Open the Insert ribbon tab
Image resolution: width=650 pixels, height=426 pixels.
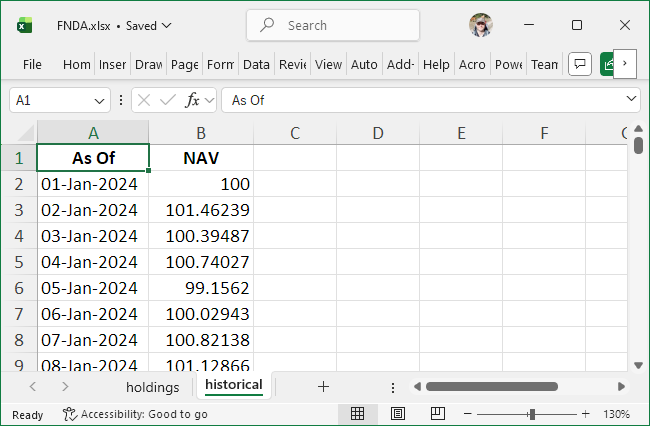(x=112, y=65)
